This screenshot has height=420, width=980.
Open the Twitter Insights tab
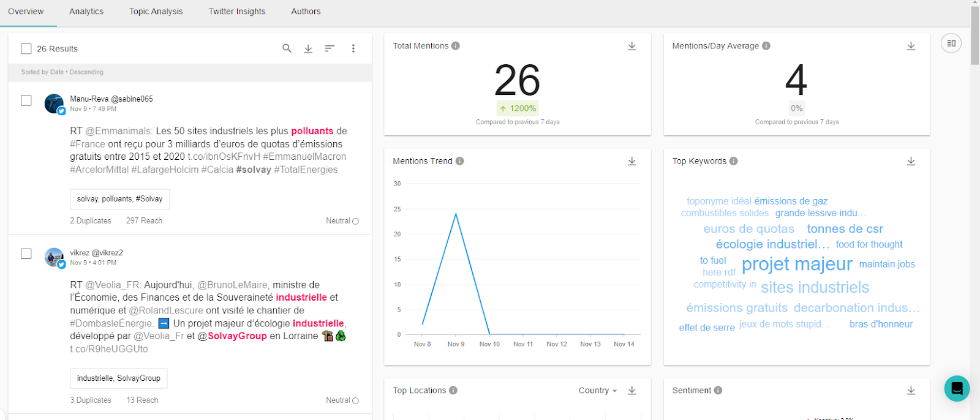coord(237,12)
